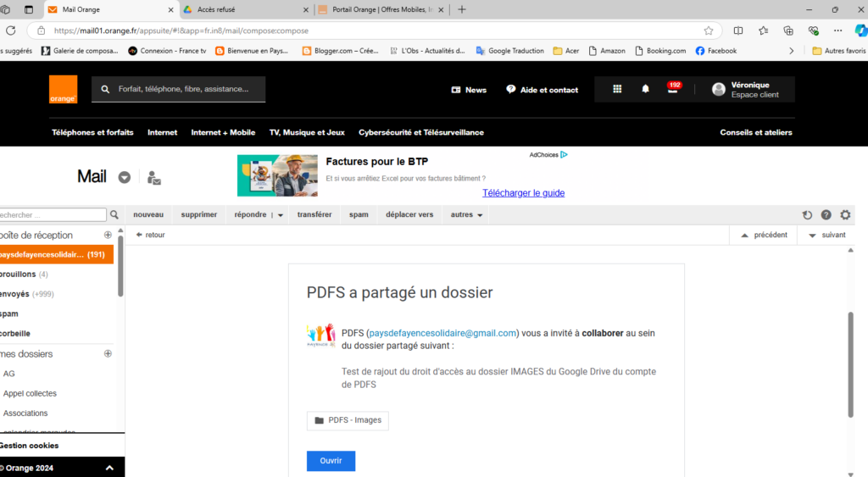Open the mail help question mark icon
The height and width of the screenshot is (477, 868).
(826, 215)
